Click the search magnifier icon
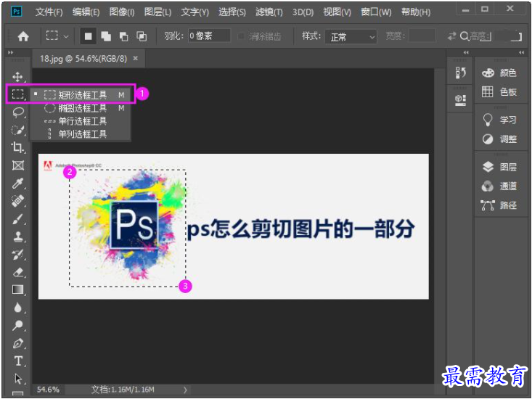This screenshot has width=532, height=399. click(x=464, y=36)
